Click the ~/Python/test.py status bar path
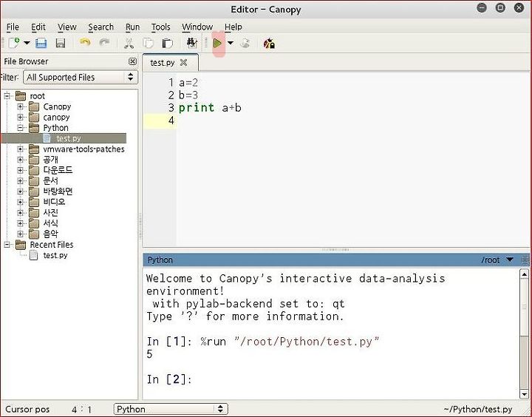532x417 pixels. point(478,409)
